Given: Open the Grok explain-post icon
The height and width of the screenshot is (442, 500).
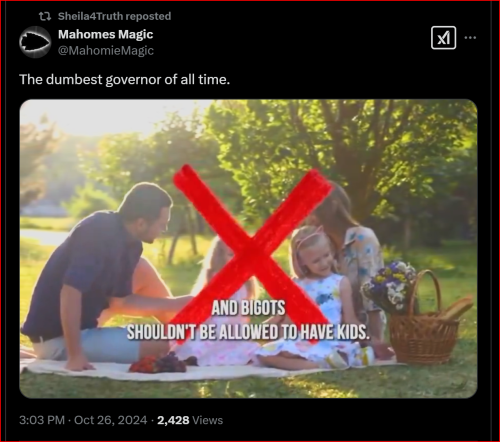Looking at the screenshot, I should click(x=443, y=38).
